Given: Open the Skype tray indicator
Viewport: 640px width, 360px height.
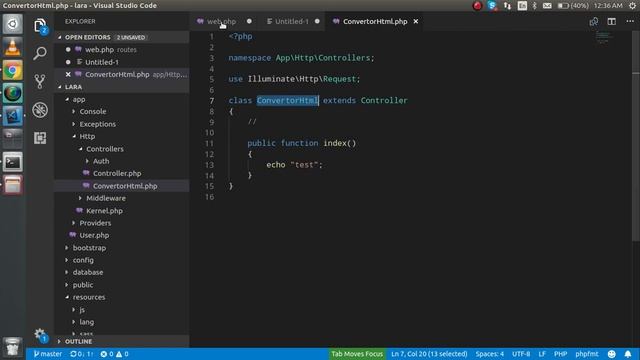Looking at the screenshot, I should tap(492, 6).
